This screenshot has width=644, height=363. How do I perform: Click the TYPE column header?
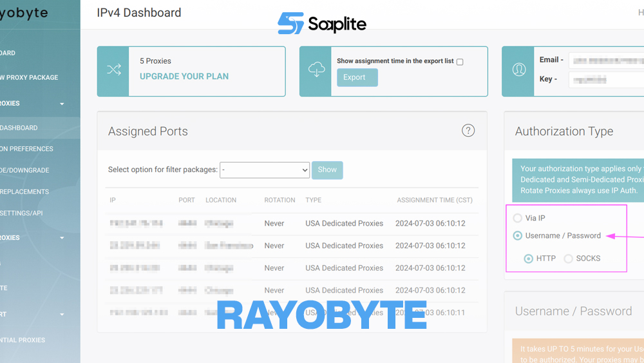coord(314,201)
